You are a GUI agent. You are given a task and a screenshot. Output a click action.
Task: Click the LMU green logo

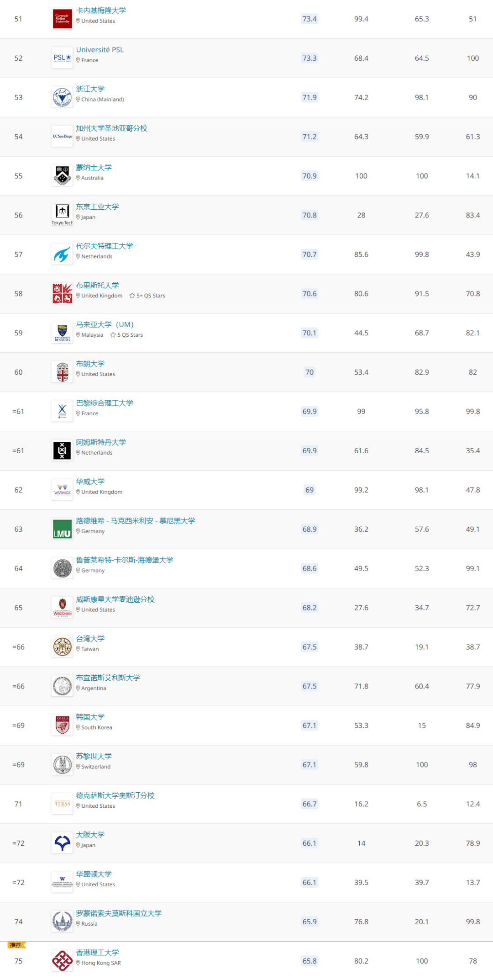(62, 529)
